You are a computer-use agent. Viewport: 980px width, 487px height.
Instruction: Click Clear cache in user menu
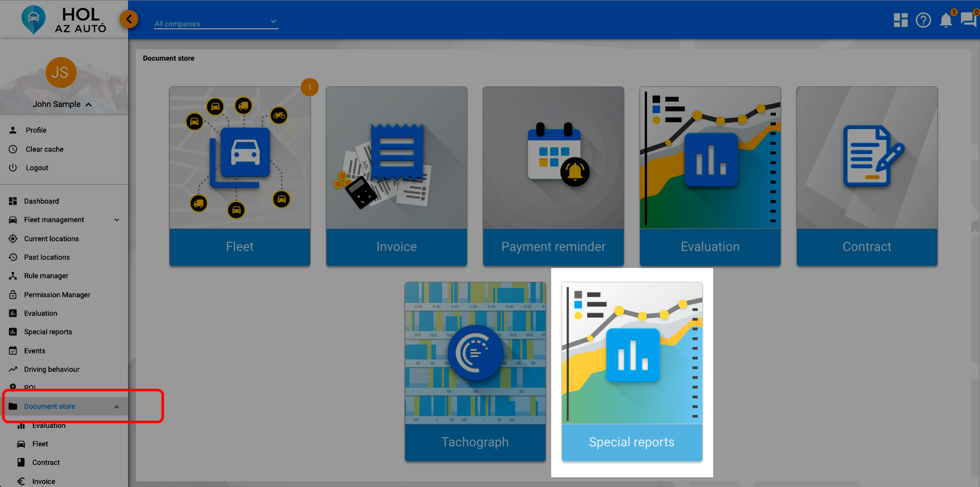44,149
